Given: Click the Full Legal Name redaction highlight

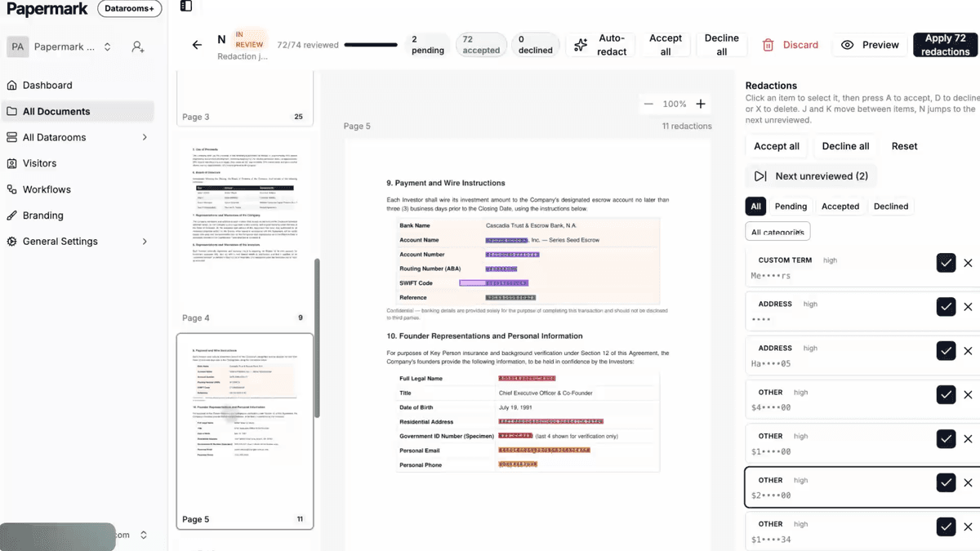Looking at the screenshot, I should (527, 379).
